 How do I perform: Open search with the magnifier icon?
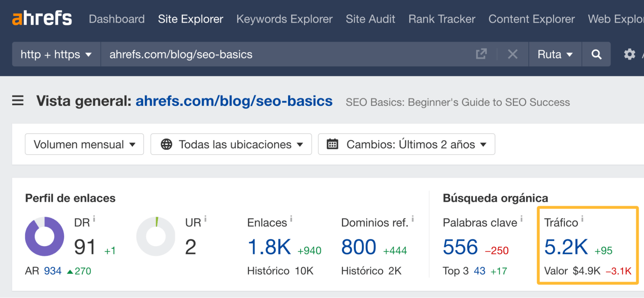tap(596, 54)
